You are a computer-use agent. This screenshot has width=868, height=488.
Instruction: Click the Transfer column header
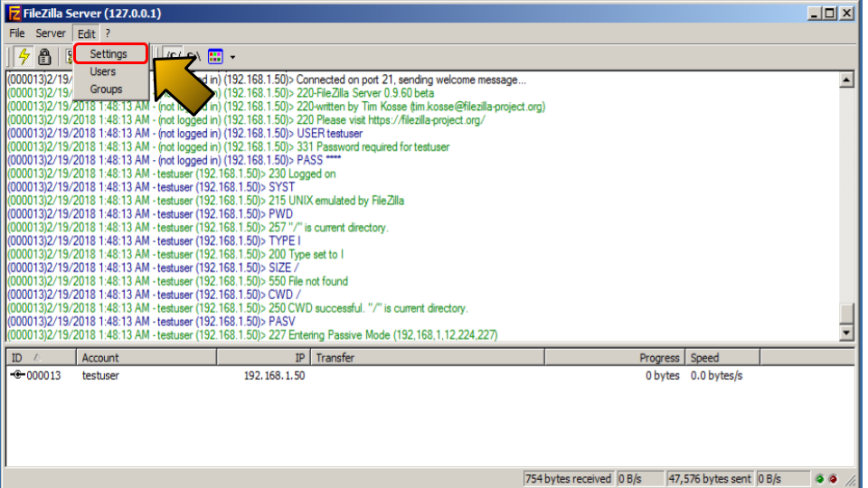428,358
